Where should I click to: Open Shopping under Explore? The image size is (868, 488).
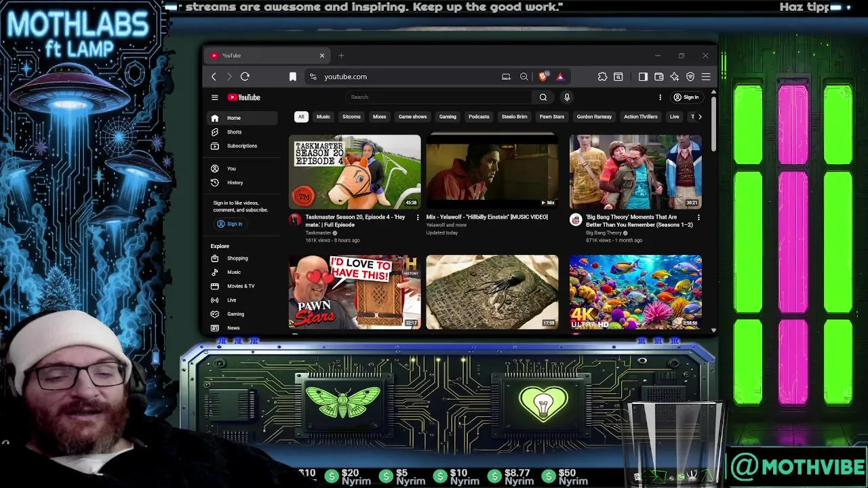coord(242,258)
